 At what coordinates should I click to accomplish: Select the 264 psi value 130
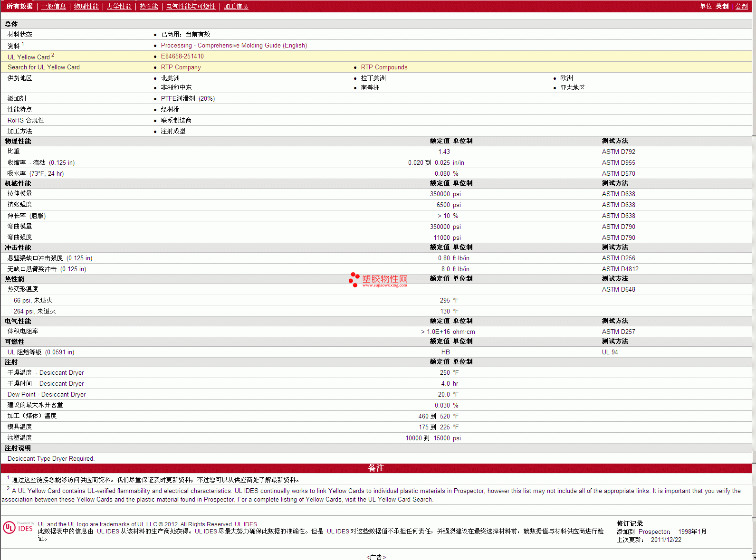tap(445, 311)
